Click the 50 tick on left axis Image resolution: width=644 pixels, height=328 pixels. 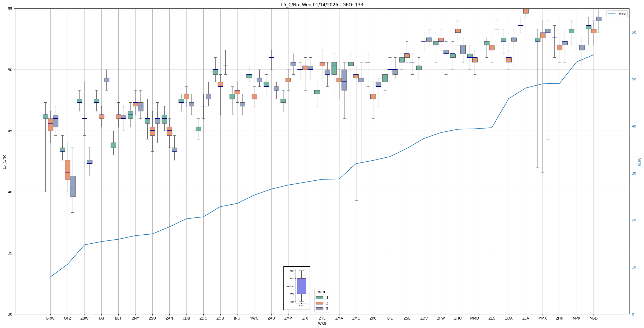11,70
